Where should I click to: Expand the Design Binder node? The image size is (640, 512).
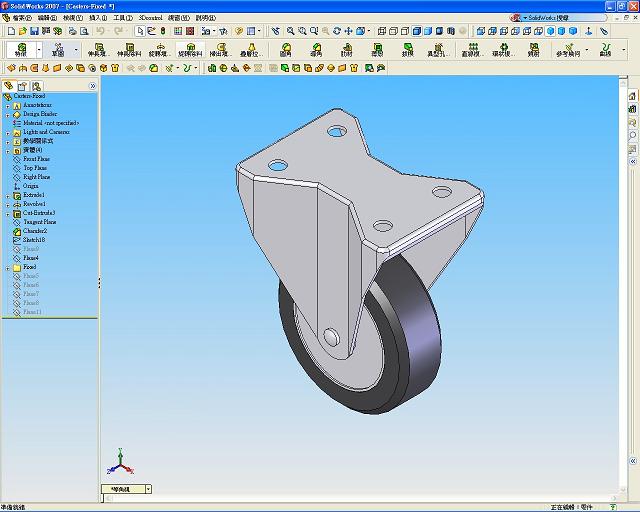[8, 115]
